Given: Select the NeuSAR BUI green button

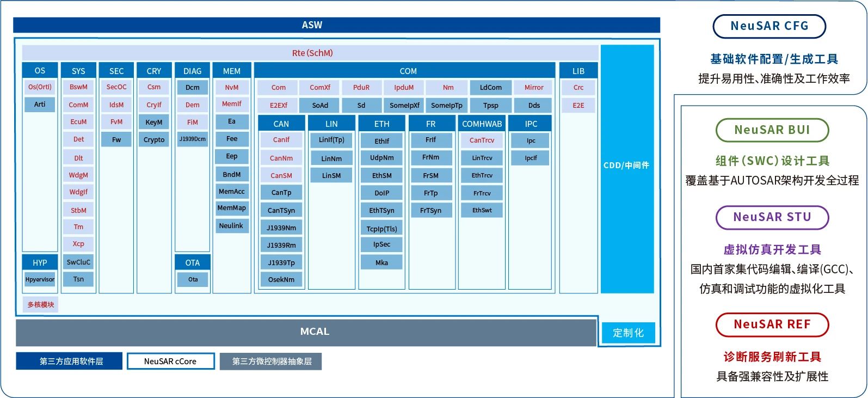Looking at the screenshot, I should coord(772,130).
